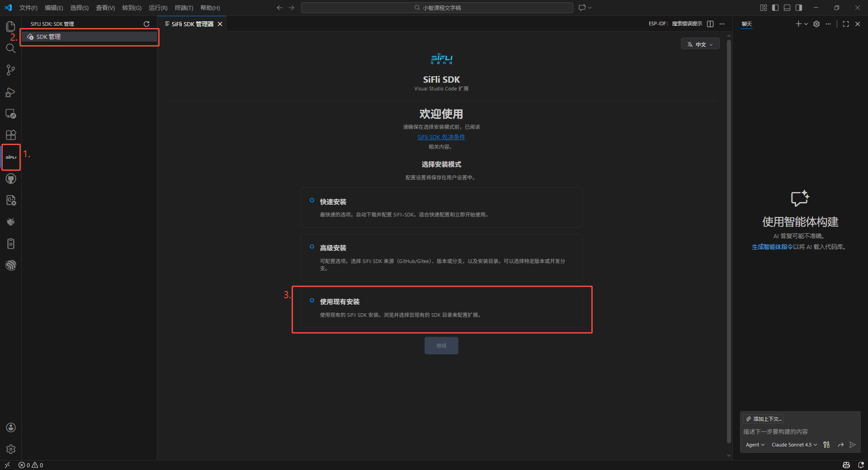Open the Run and Debug panel
This screenshot has height=470, width=868.
coord(11,92)
